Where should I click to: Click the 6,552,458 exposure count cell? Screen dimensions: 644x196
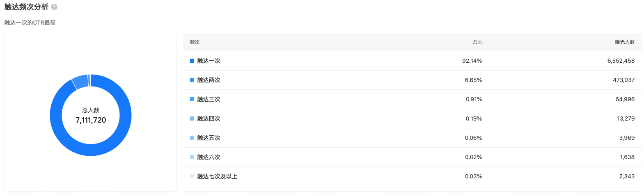click(621, 61)
